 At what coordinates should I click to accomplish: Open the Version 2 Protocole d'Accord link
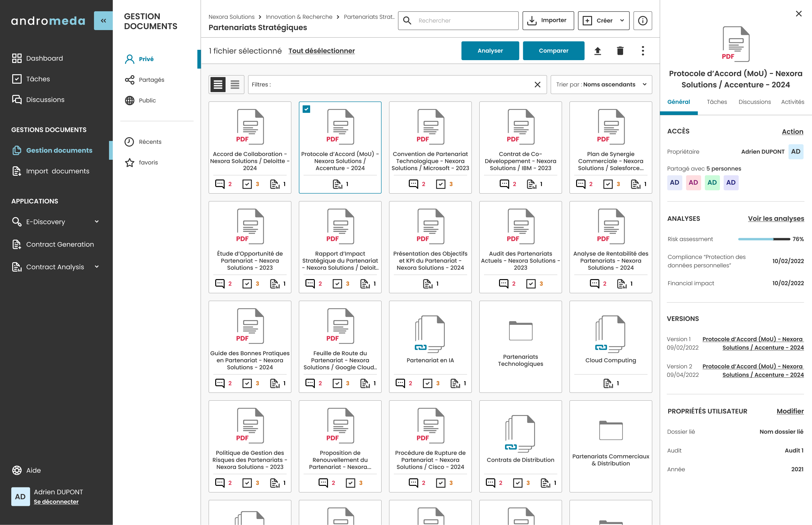click(753, 370)
